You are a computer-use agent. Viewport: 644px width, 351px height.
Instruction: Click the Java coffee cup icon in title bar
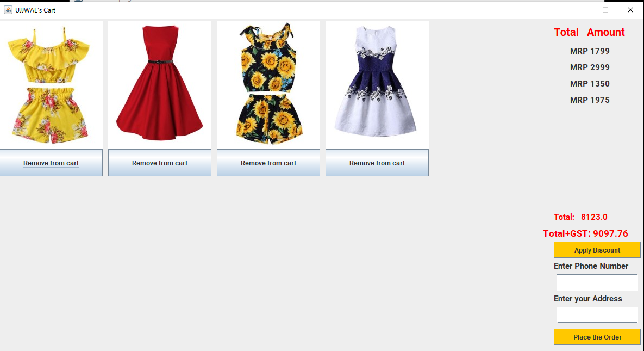8,9
